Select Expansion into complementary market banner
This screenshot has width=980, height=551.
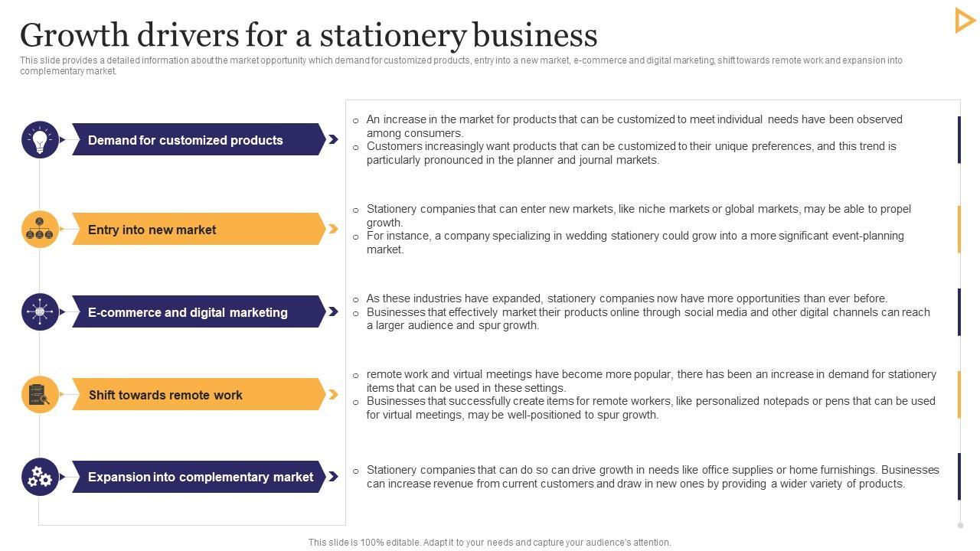(x=198, y=477)
